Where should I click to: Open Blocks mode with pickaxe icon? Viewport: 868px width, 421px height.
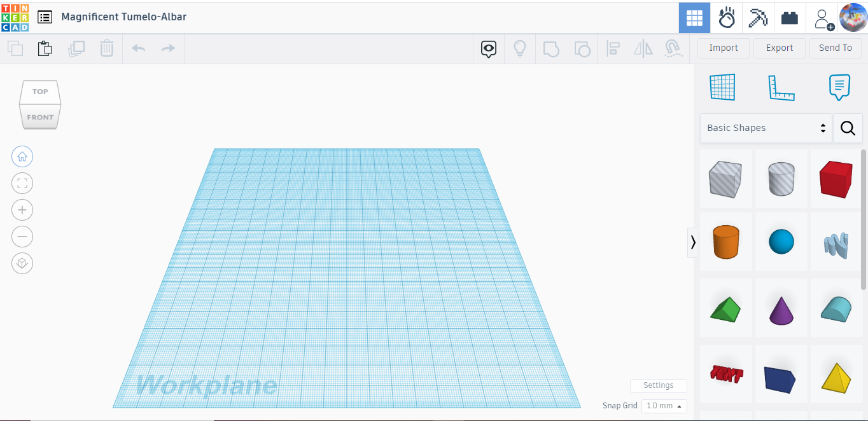coord(758,17)
